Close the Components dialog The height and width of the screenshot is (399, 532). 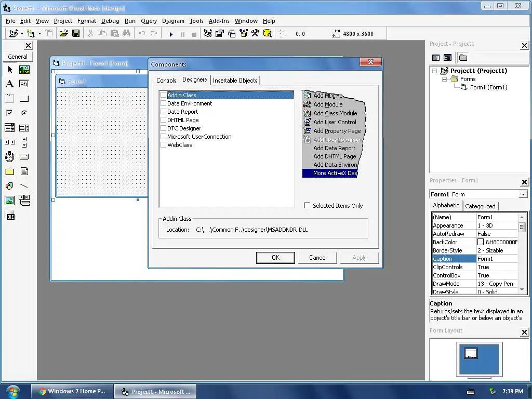[370, 62]
